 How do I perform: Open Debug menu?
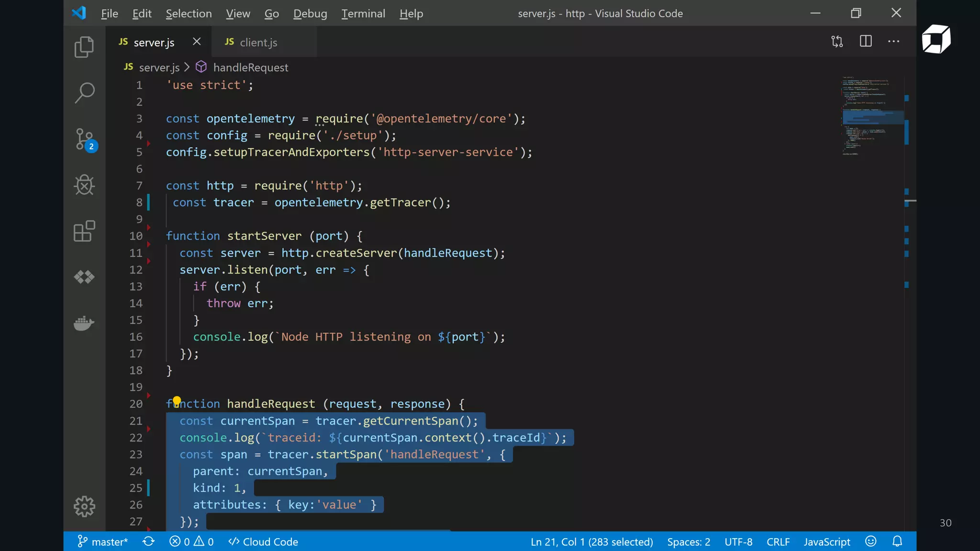310,13
